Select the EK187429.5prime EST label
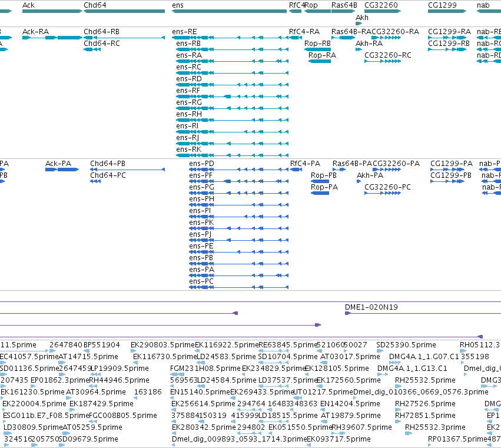 (x=101, y=404)
